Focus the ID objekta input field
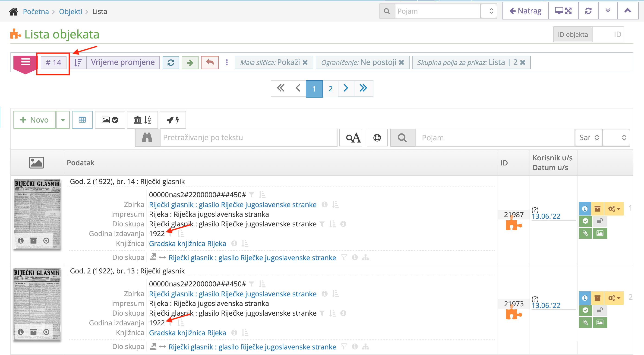The height and width of the screenshot is (355, 644). tap(608, 35)
